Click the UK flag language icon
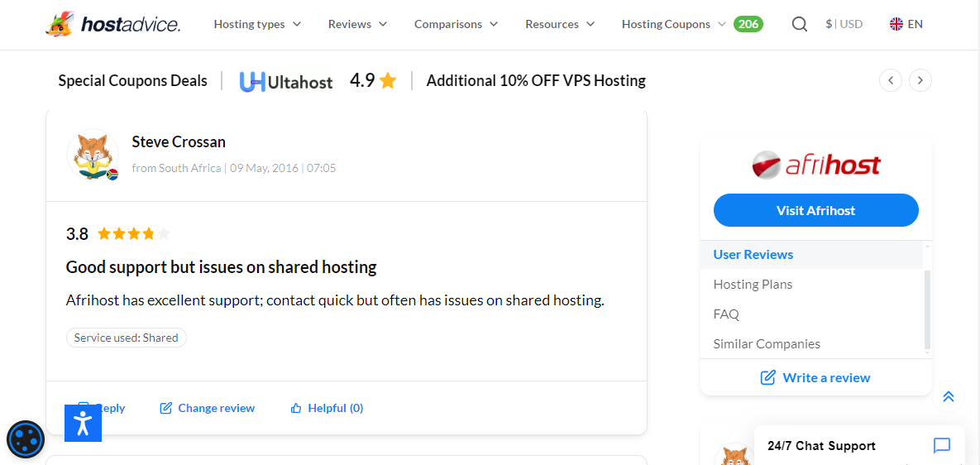This screenshot has height=465, width=980. 896,24
